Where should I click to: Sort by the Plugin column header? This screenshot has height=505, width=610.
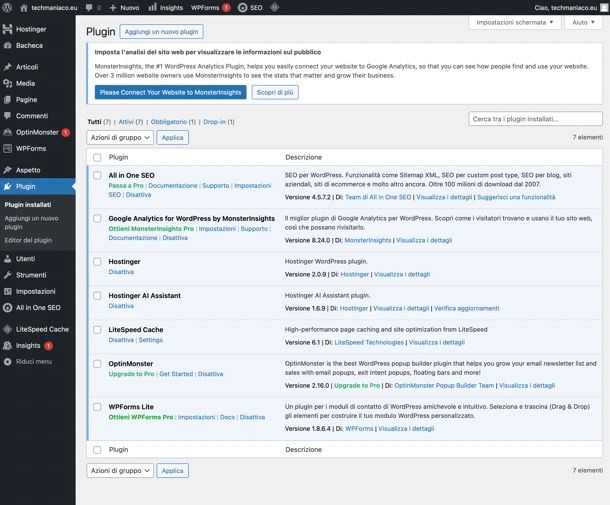tap(118, 157)
